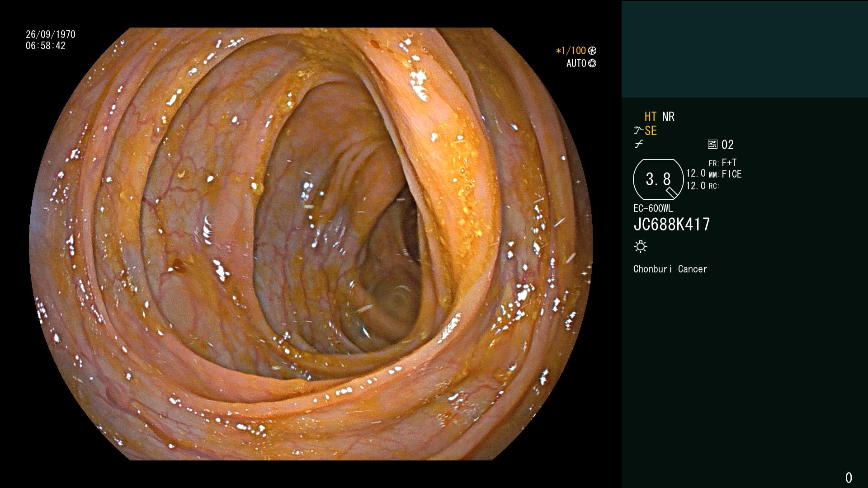This screenshot has height=488, width=868.
Task: Click the date 26/09/1970
Action: pos(51,34)
